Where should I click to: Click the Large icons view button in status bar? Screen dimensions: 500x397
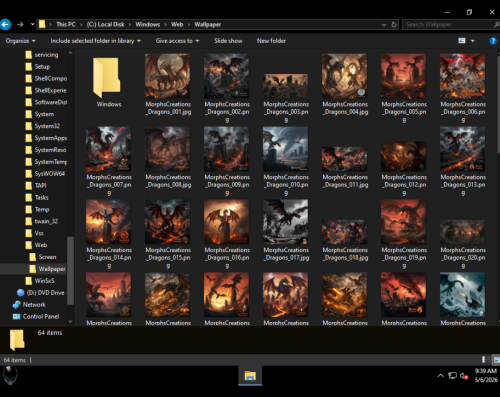(x=497, y=360)
